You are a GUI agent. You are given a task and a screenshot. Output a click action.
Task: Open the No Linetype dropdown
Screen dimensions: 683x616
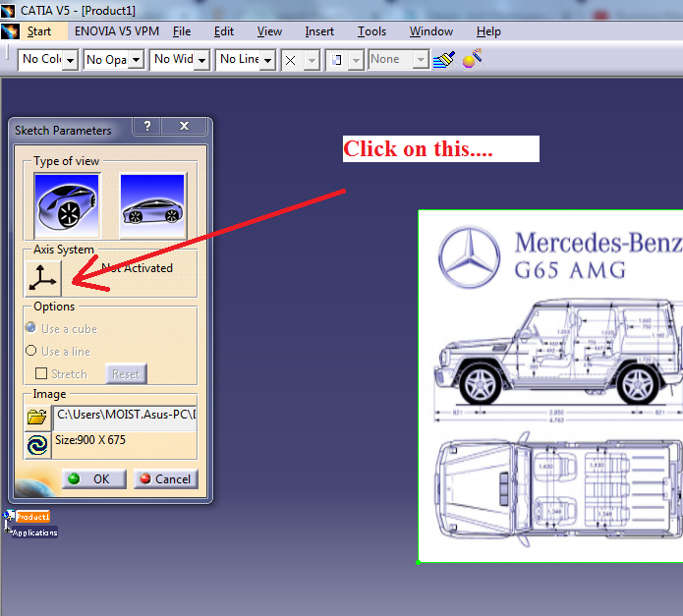268,60
